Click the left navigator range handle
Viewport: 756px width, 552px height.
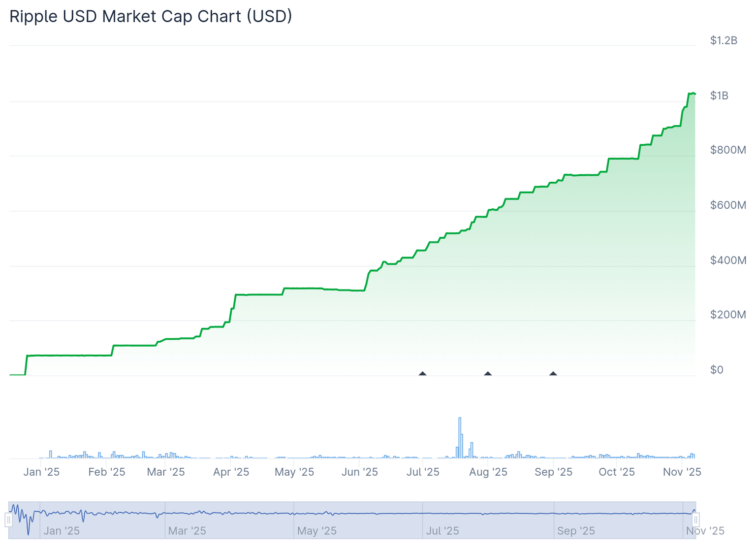[x=8, y=520]
